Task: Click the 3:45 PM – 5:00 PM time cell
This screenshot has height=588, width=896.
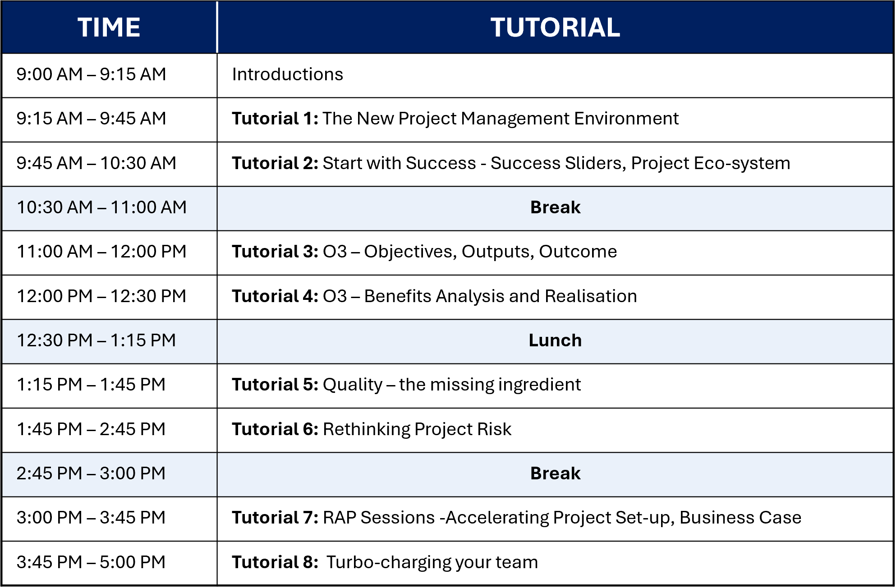Action: pos(109,563)
